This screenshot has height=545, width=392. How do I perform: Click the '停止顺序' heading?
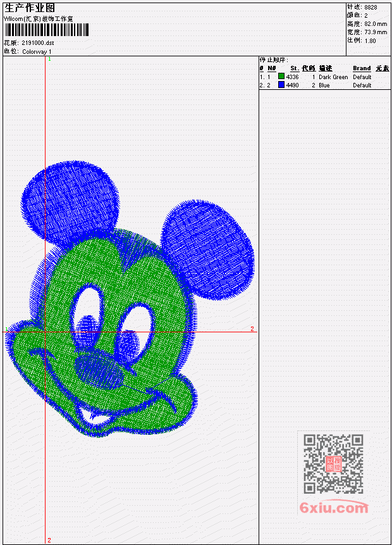click(x=274, y=60)
